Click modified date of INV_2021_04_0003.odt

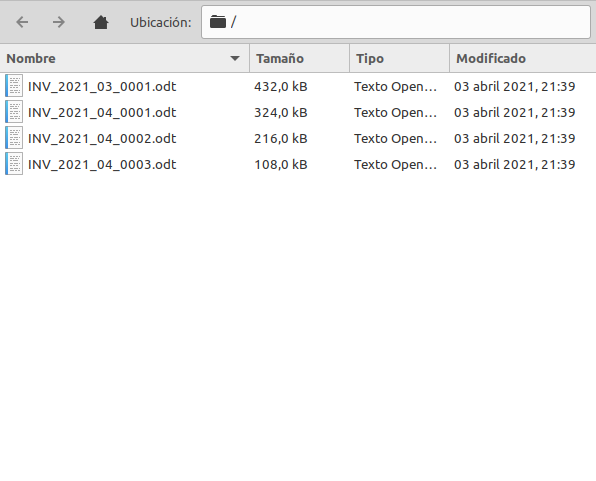pos(515,165)
